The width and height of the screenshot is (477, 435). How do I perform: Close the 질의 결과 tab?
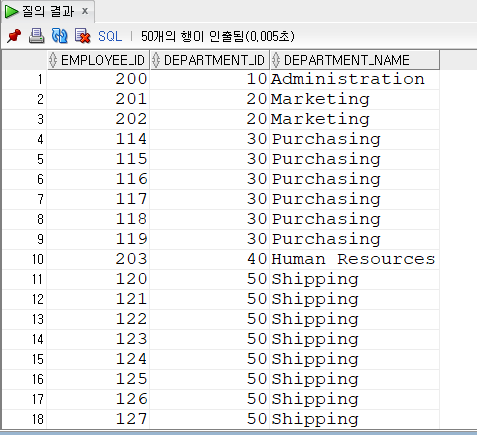click(x=85, y=11)
